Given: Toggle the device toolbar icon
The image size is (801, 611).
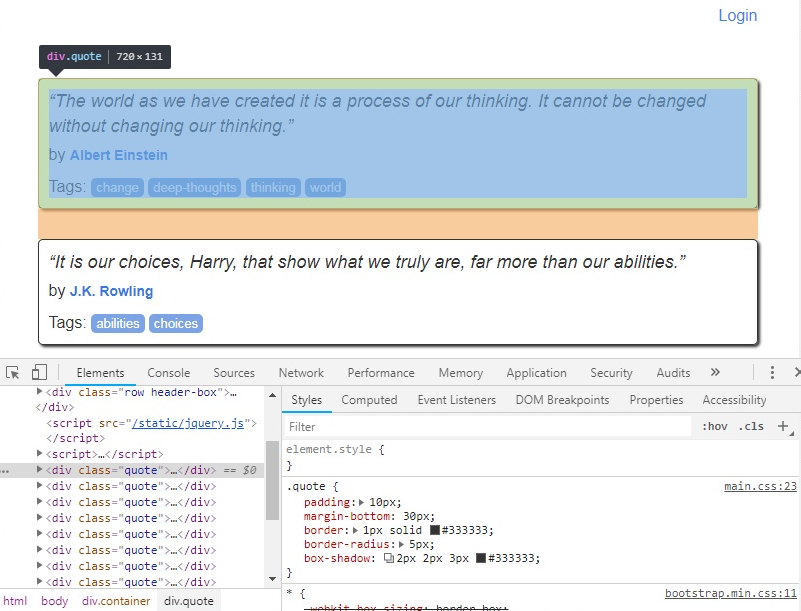Looking at the screenshot, I should (39, 372).
